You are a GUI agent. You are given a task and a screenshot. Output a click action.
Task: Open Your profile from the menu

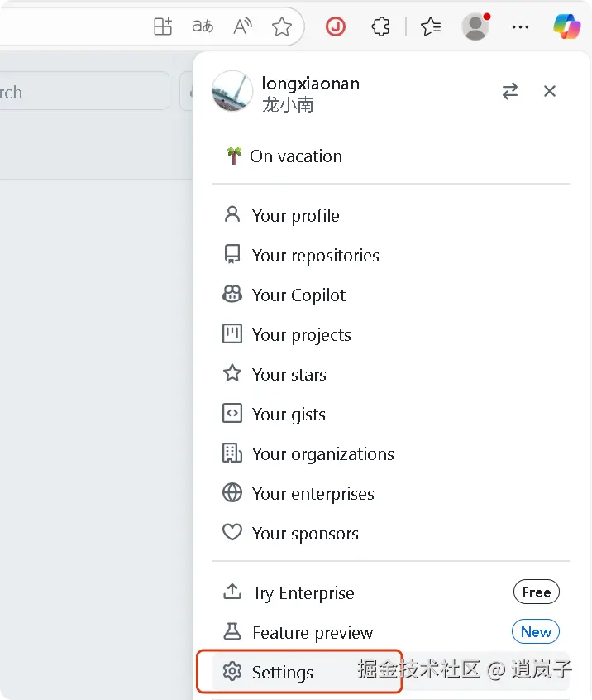295,216
